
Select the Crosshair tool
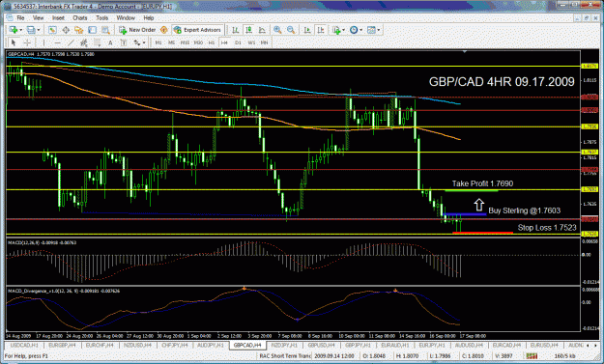[27, 42]
